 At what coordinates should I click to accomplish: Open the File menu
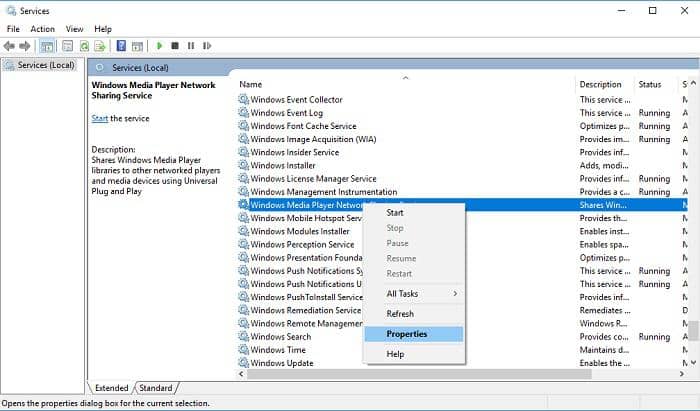[13, 29]
